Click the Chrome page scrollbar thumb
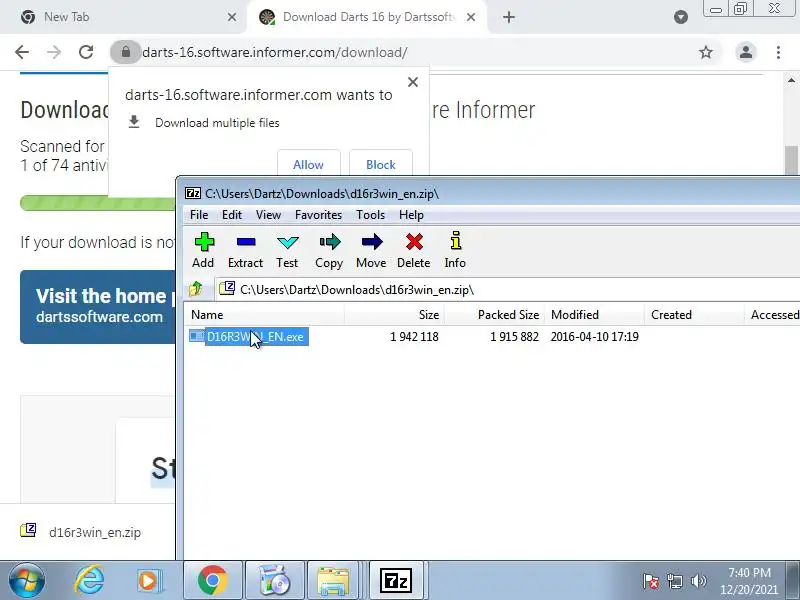 [791, 160]
